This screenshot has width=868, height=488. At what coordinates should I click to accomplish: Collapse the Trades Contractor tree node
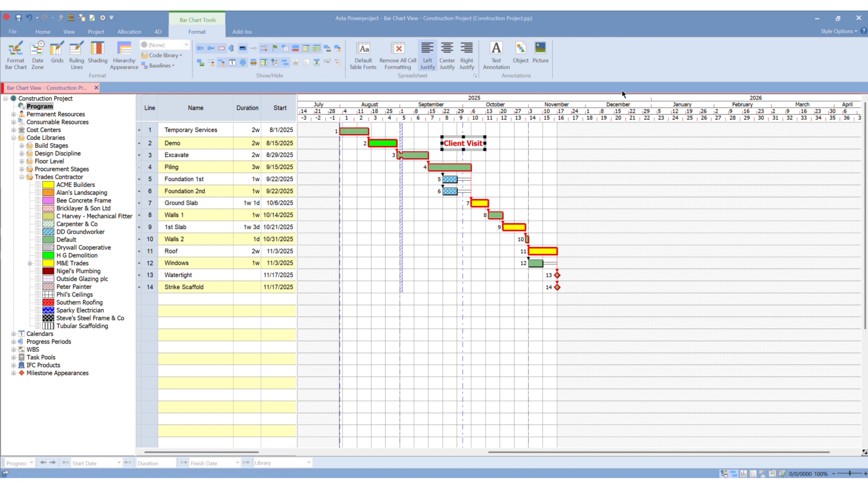(22, 177)
